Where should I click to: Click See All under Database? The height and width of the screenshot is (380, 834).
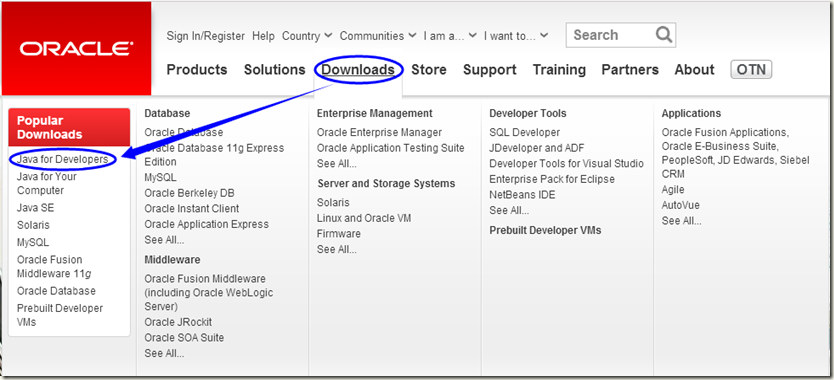click(x=164, y=240)
